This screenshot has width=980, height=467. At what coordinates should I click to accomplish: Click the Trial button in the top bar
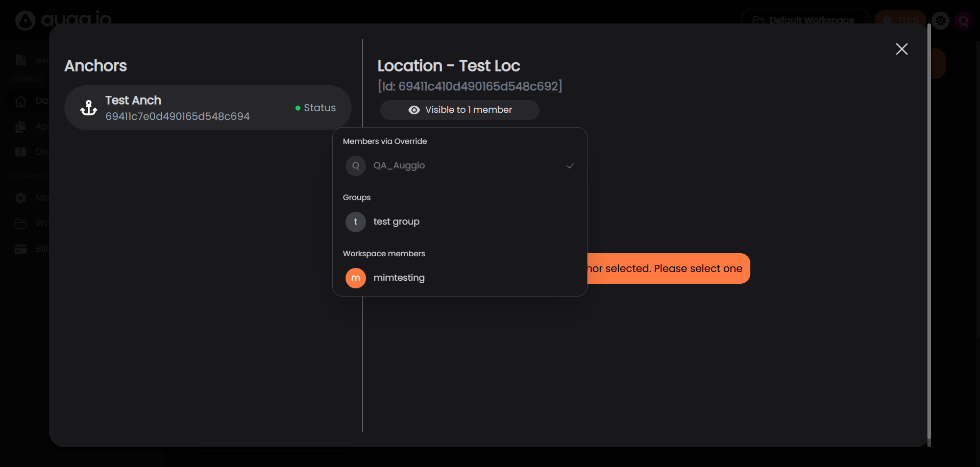[901, 19]
